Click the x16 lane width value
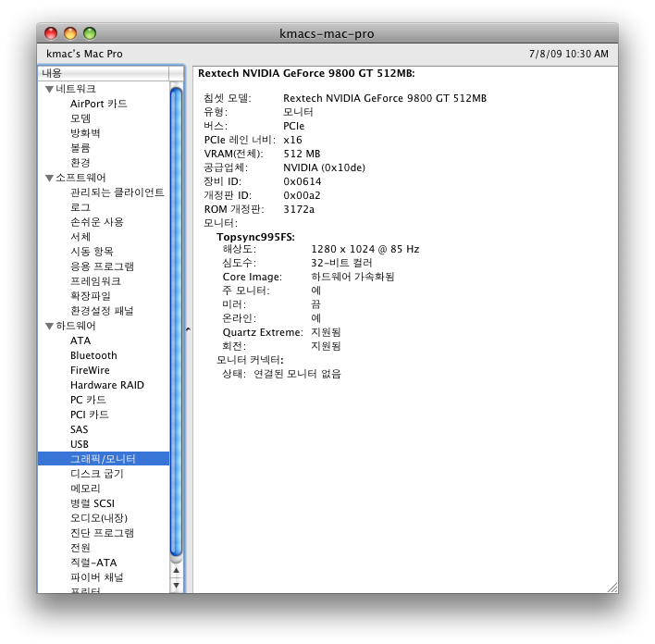 point(292,140)
